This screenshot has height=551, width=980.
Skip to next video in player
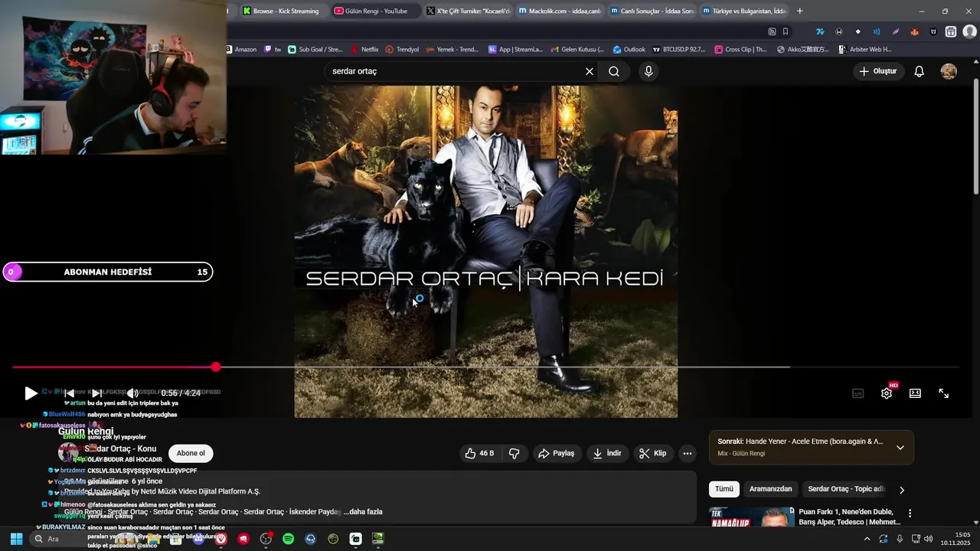point(97,393)
